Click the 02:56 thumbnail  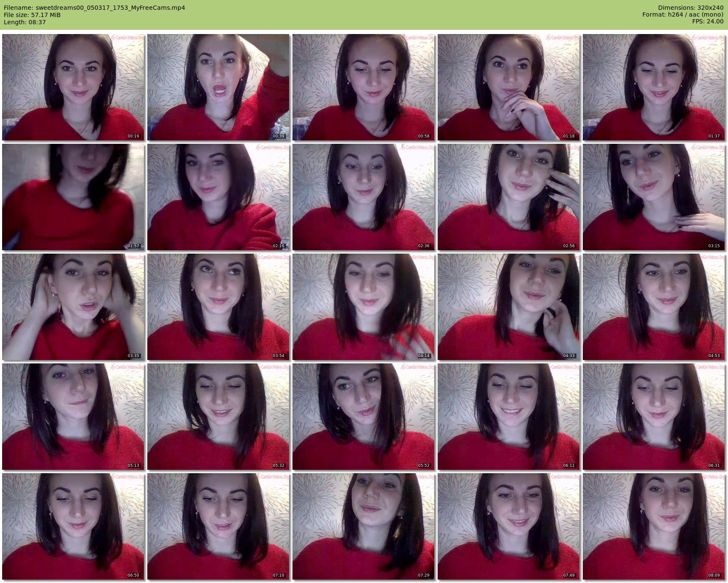tap(509, 197)
